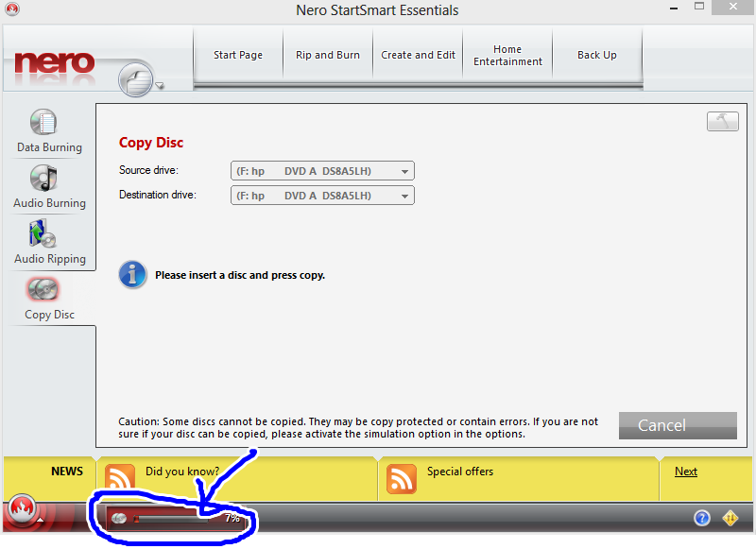Open the Destination drive dropdown
This screenshot has width=756, height=549.
click(322, 196)
